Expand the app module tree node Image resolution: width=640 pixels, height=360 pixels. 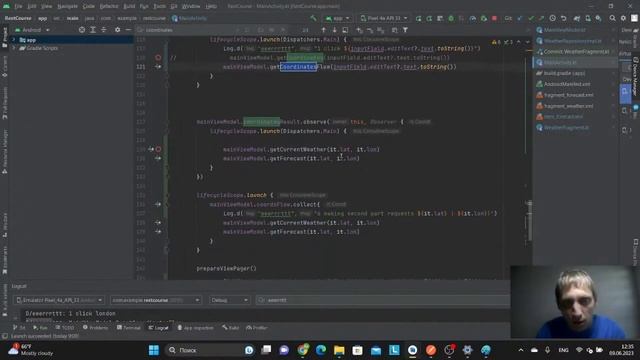(x=14, y=40)
